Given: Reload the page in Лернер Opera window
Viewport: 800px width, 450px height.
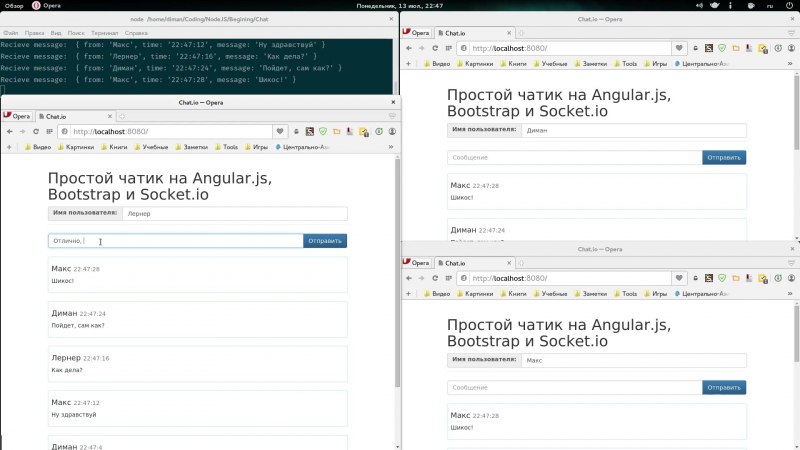Looking at the screenshot, I should 36,132.
